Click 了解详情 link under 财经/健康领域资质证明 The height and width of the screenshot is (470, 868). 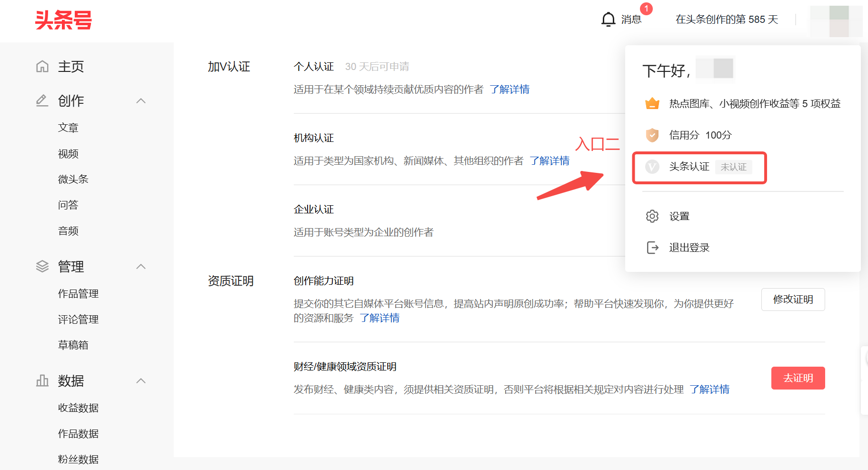(x=709, y=390)
